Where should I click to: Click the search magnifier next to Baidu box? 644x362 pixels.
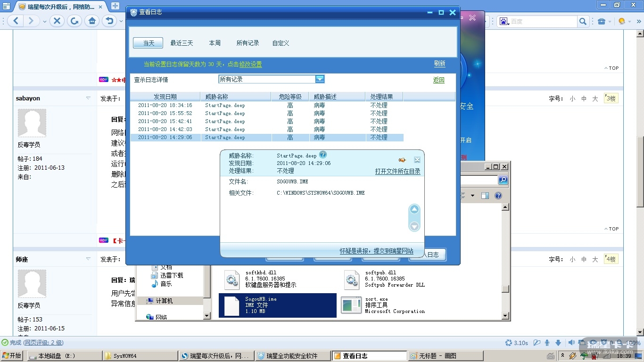click(583, 21)
